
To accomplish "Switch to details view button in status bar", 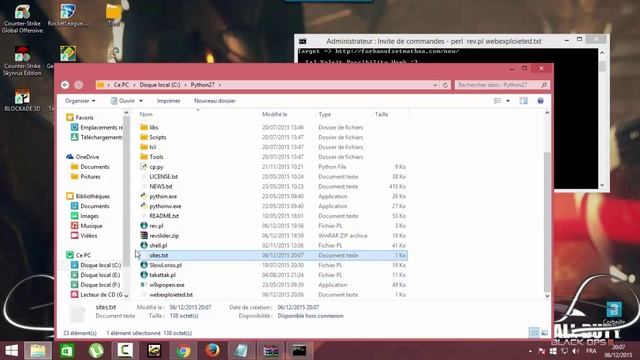I will tap(533, 333).
